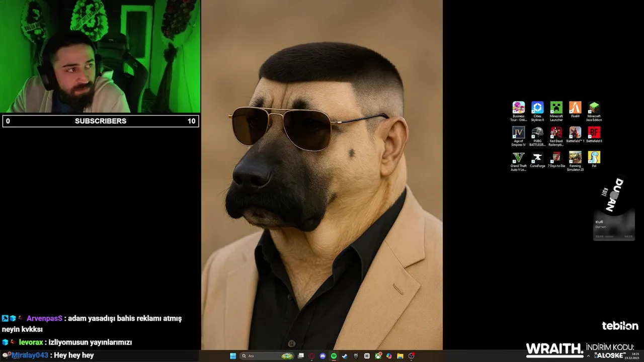Select the Age of Empires IV shortcut
The image size is (644, 362).
click(518, 136)
